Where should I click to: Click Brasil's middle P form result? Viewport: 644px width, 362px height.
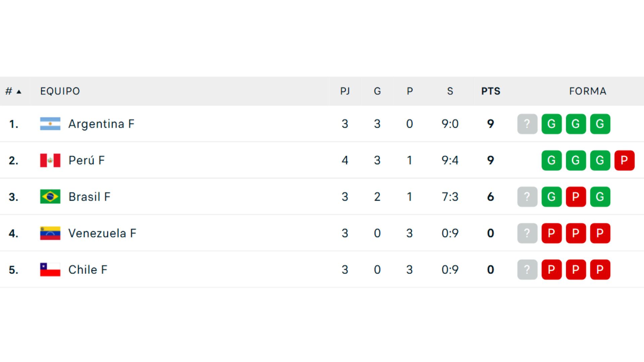tap(576, 197)
